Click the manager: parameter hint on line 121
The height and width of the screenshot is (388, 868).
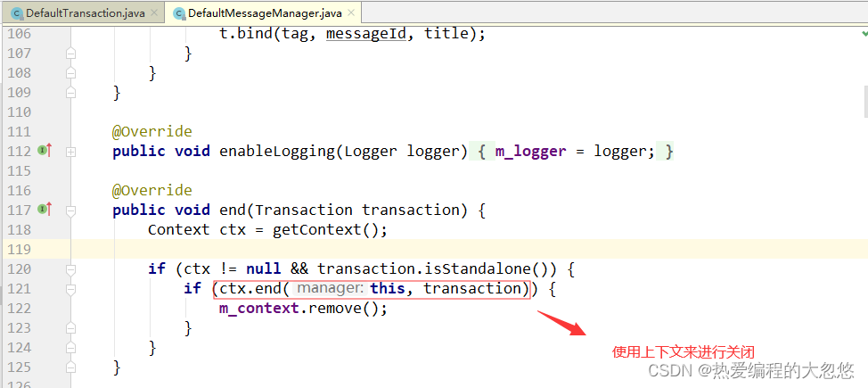[329, 289]
